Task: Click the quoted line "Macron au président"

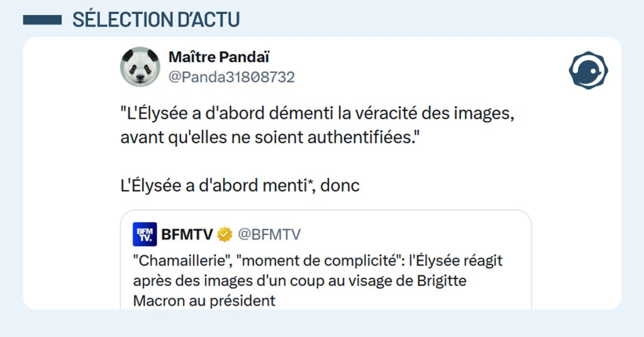Action: [x=204, y=301]
